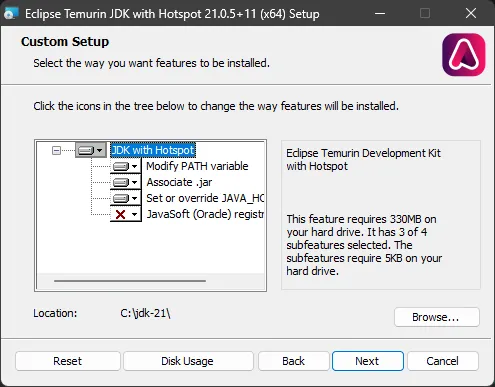Open dropdown arrow for Associate .jar
The image size is (495, 387).
click(134, 182)
